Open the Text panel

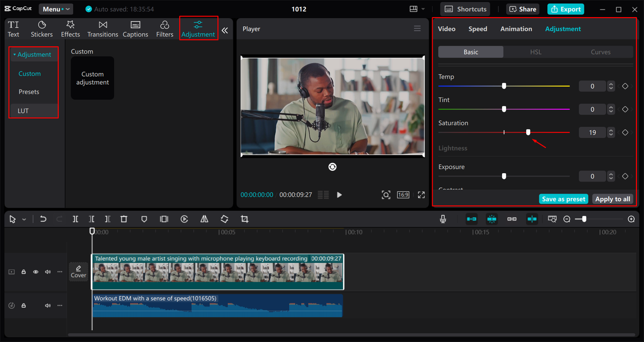coord(14,29)
